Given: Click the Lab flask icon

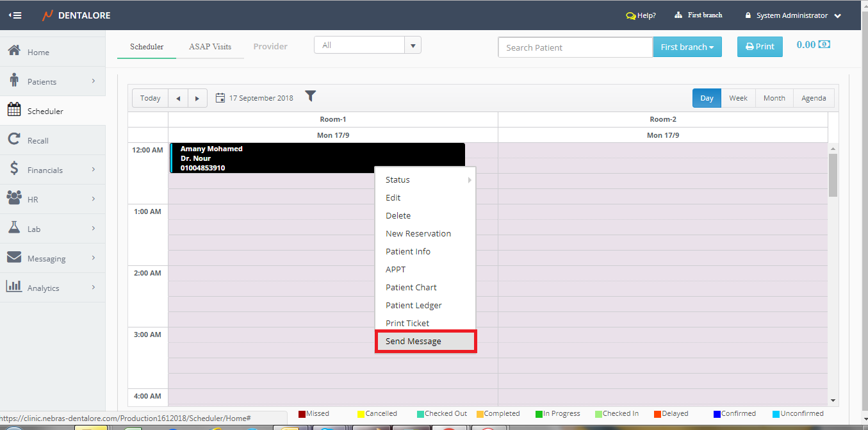Looking at the screenshot, I should (x=14, y=228).
